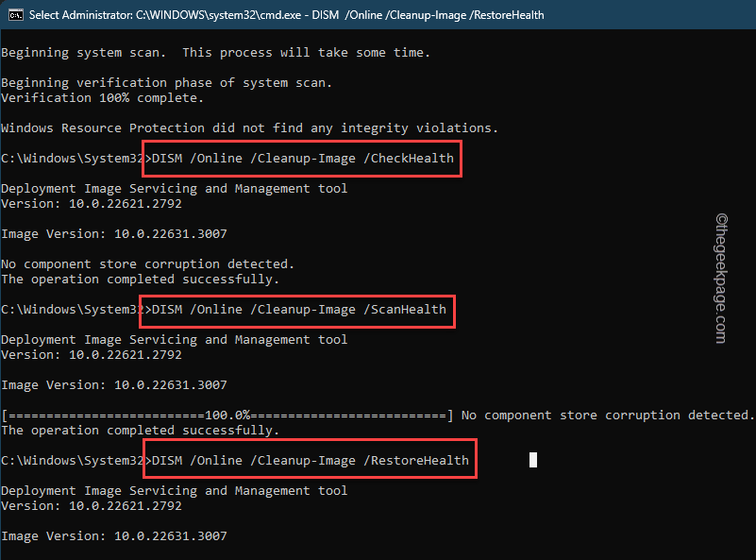Viewport: 756px width, 560px height.
Task: Select the DISM /CheckHealth command text
Action: (303, 159)
